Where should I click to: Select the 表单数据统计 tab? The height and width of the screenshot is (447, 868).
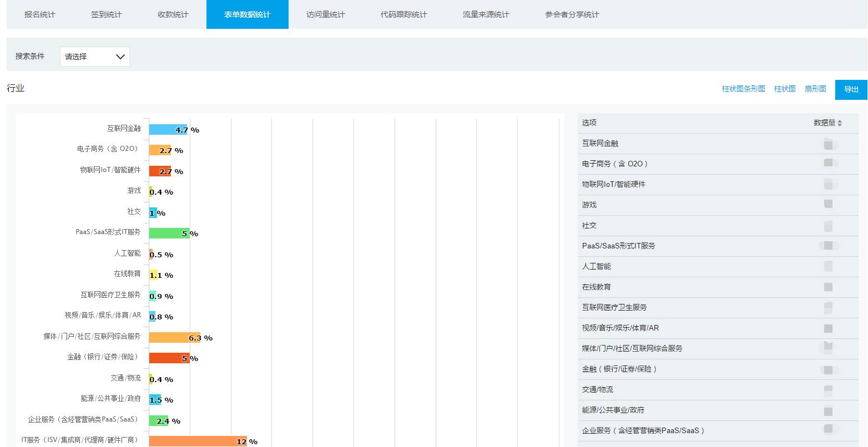pyautogui.click(x=248, y=14)
